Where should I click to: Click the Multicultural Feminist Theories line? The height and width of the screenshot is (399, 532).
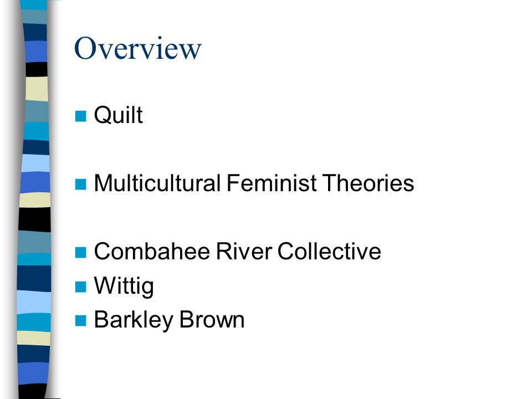(254, 183)
